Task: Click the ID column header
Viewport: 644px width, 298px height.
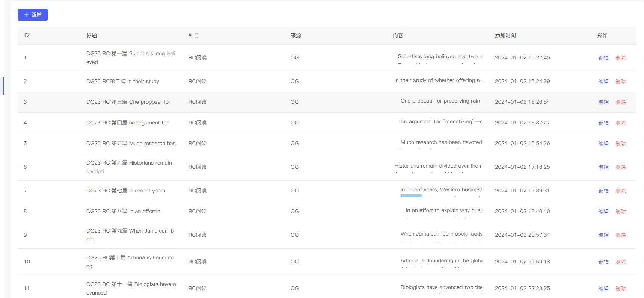Action: click(26, 35)
